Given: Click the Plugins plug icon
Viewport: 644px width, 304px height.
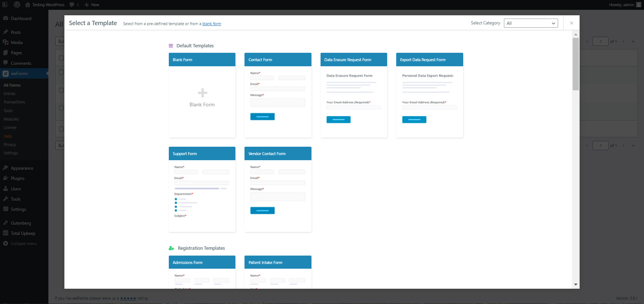Looking at the screenshot, I should 6,178.
